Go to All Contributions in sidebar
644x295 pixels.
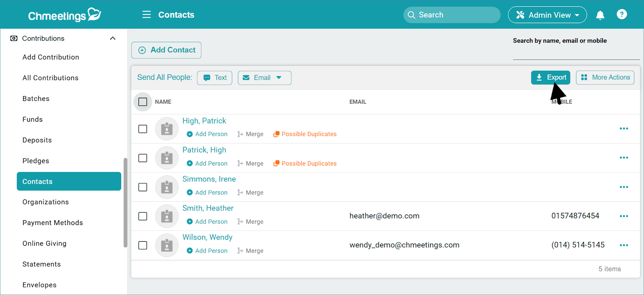coord(50,78)
